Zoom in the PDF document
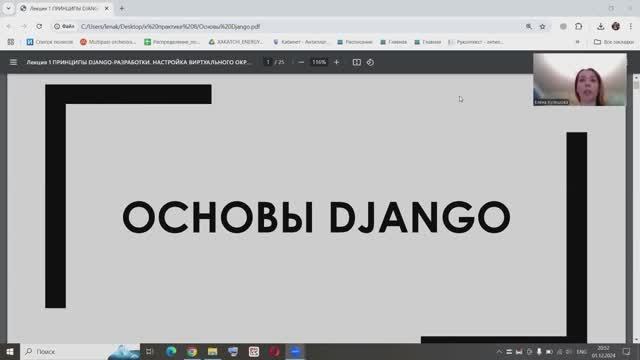 tap(336, 62)
